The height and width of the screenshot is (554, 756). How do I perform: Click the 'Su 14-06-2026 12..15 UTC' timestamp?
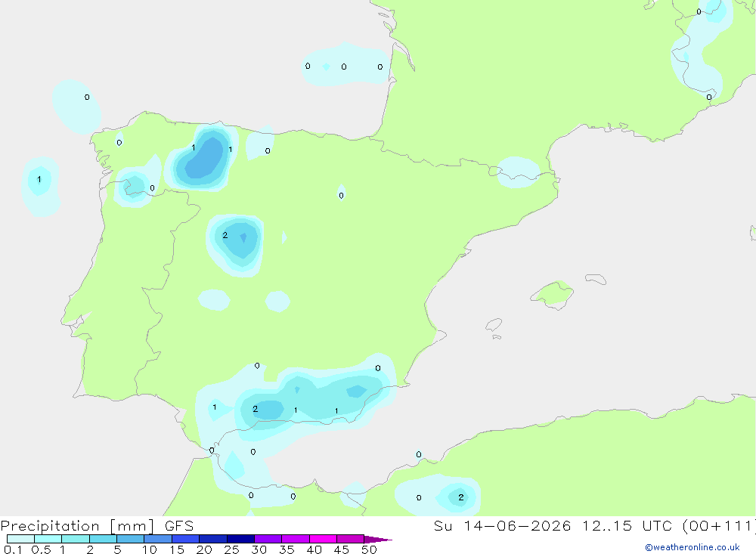[552, 525]
